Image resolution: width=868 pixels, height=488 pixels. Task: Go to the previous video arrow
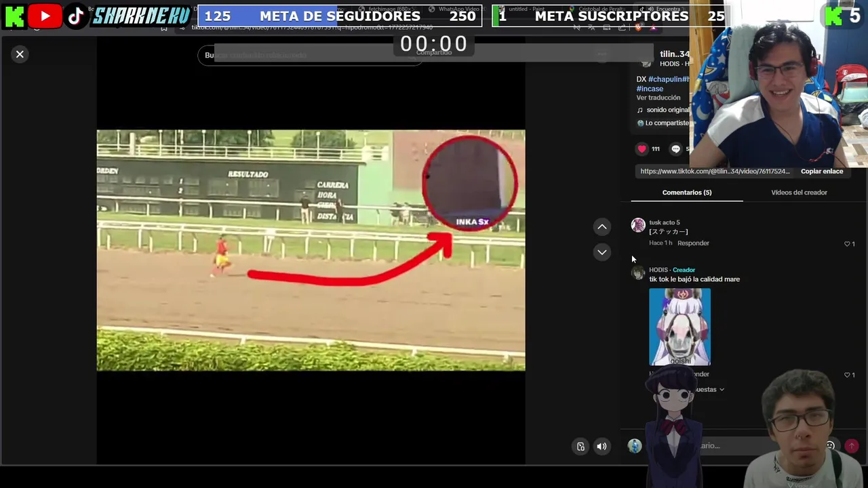(x=602, y=227)
